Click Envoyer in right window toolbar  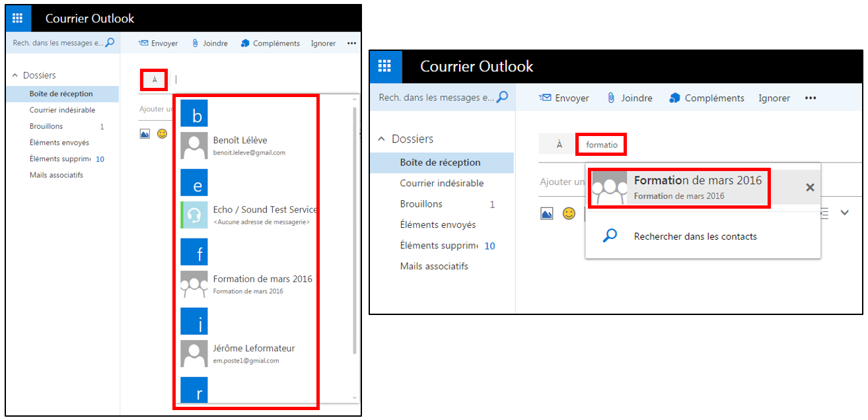pos(564,98)
